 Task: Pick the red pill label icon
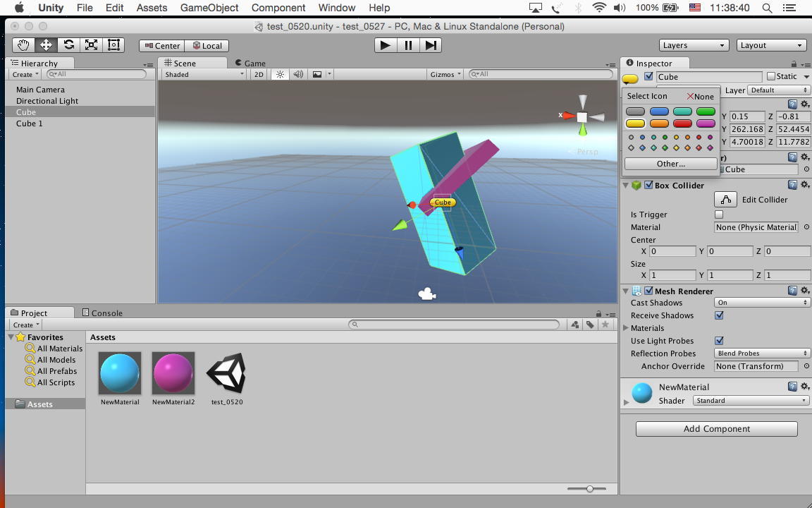(682, 123)
